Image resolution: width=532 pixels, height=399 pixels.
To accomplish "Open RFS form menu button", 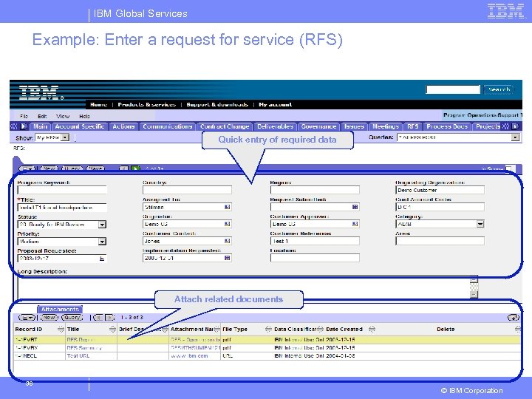I will pyautogui.click(x=27, y=168).
